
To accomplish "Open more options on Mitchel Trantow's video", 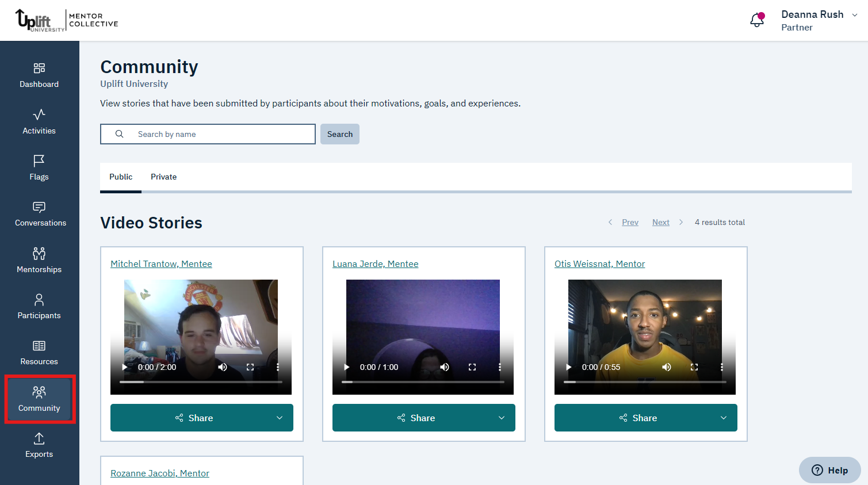I will pos(278,367).
